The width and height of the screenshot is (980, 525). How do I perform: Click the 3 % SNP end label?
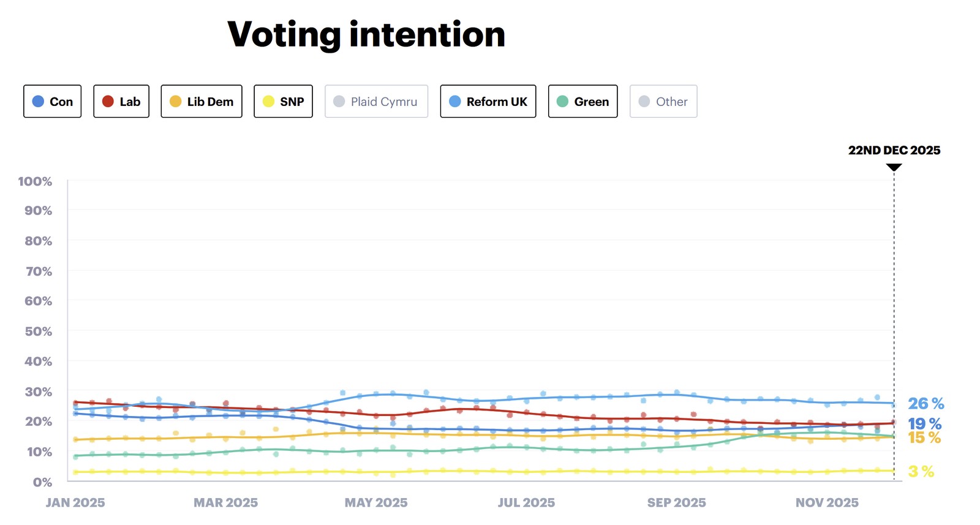pyautogui.click(x=921, y=471)
